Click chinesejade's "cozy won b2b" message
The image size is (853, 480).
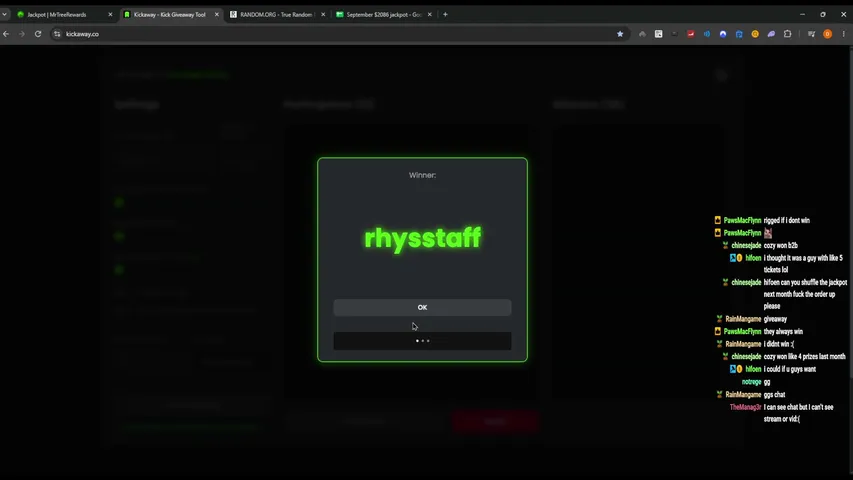pos(780,245)
